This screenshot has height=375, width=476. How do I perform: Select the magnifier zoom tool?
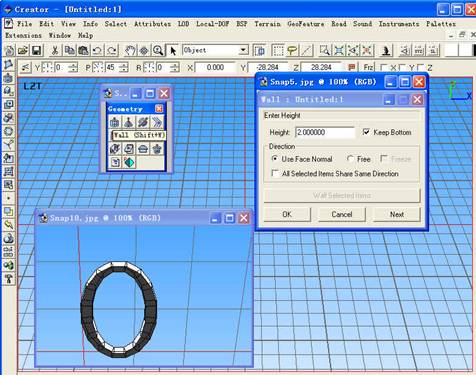158,51
